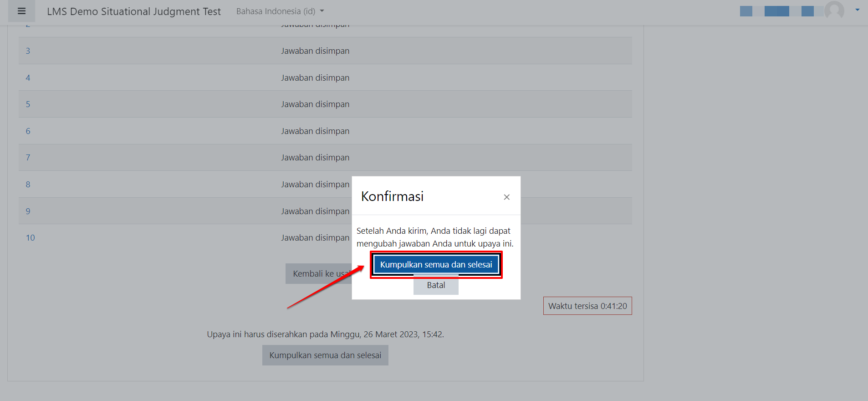Expand the Bahasa Indonesia language dropdown
The width and height of the screenshot is (868, 401).
point(280,11)
